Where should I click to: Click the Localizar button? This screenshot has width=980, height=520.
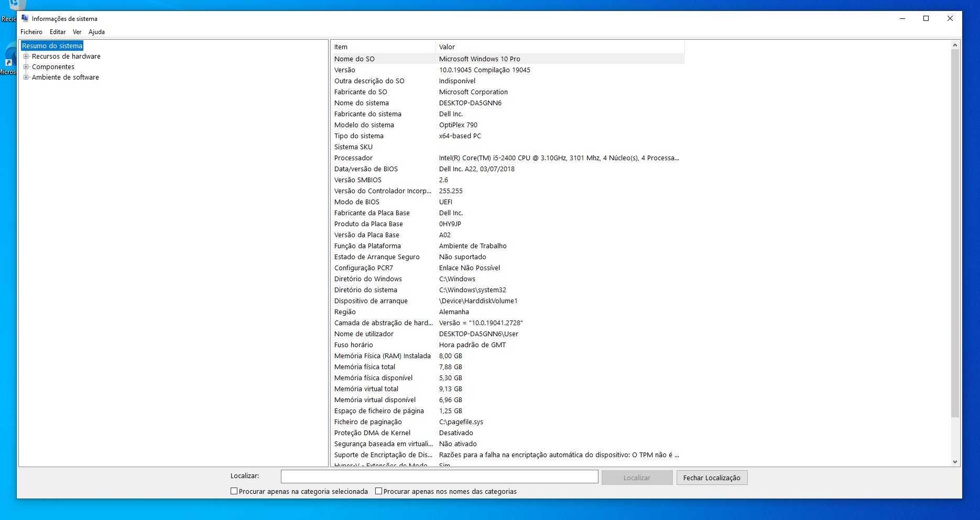click(637, 478)
